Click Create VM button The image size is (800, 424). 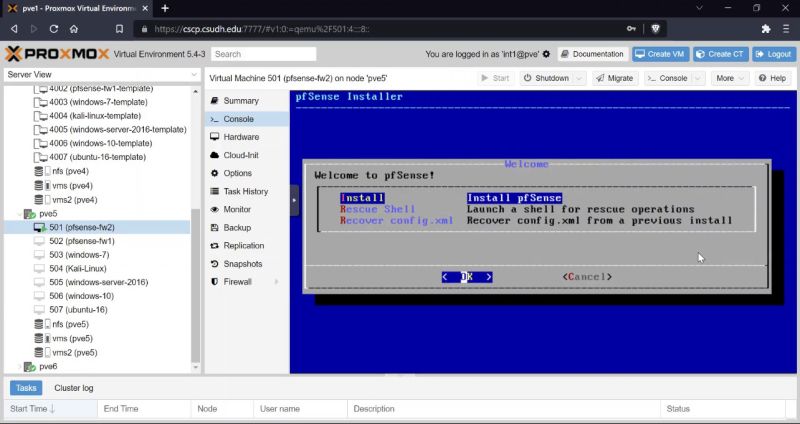tap(661, 54)
